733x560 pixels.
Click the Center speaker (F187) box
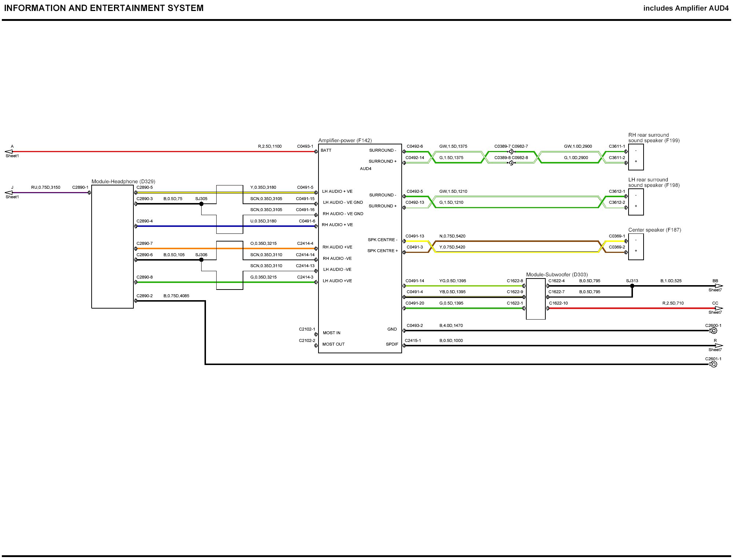(636, 247)
